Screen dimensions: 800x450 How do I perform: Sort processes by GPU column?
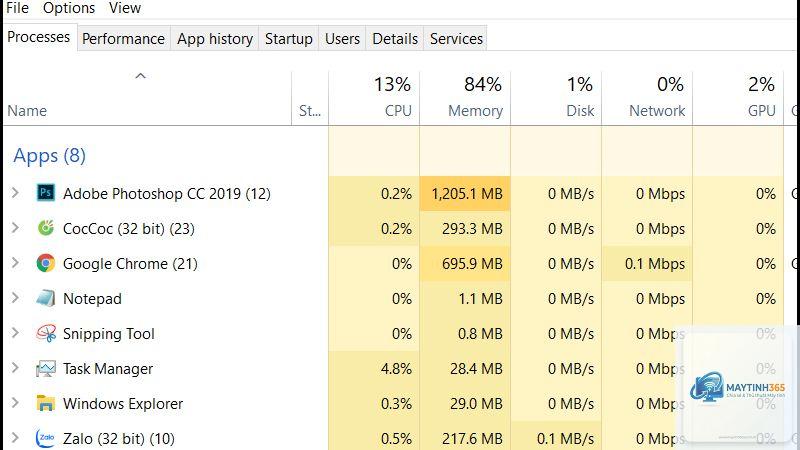pos(738,97)
